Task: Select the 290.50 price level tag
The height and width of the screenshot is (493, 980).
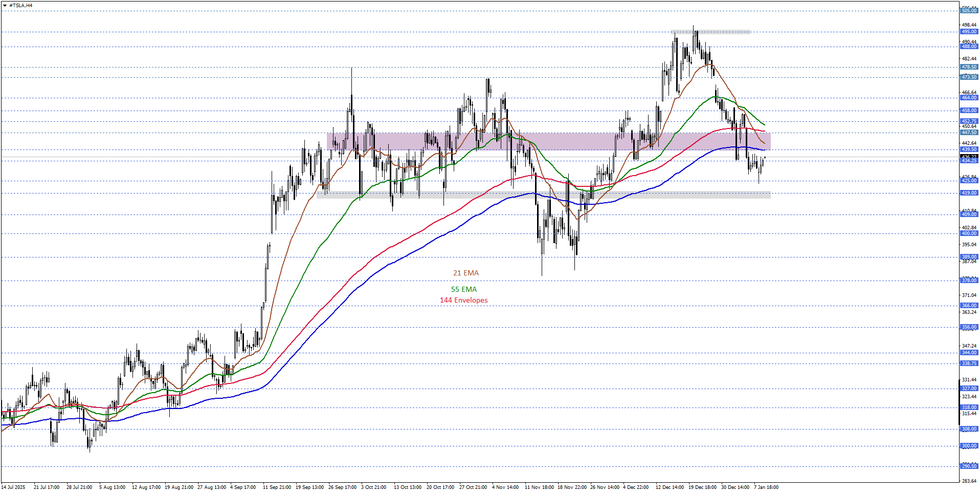Action: 969,466
